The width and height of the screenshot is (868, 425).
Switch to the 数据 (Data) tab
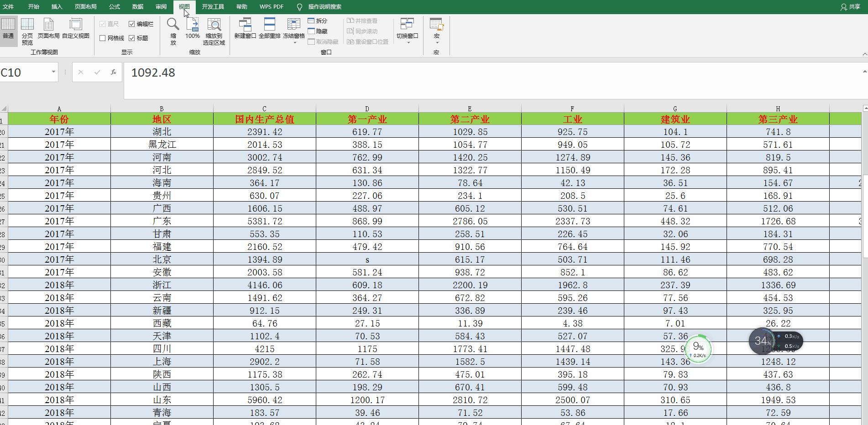pyautogui.click(x=137, y=7)
